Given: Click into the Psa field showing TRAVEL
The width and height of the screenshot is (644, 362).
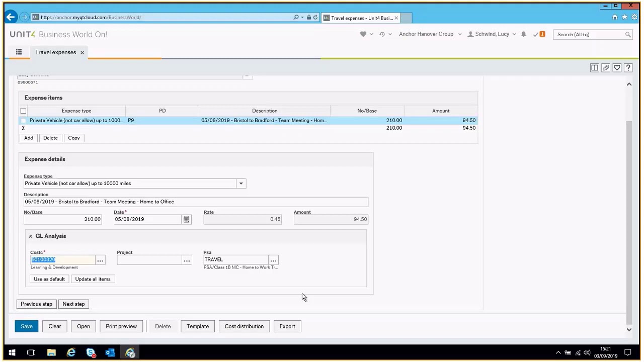Looking at the screenshot, I should coord(236,260).
